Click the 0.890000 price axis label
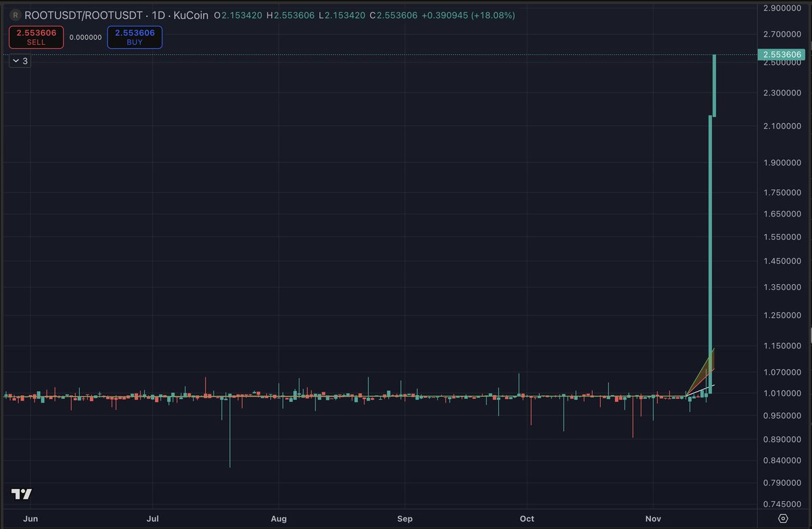This screenshot has height=529, width=812. point(782,440)
